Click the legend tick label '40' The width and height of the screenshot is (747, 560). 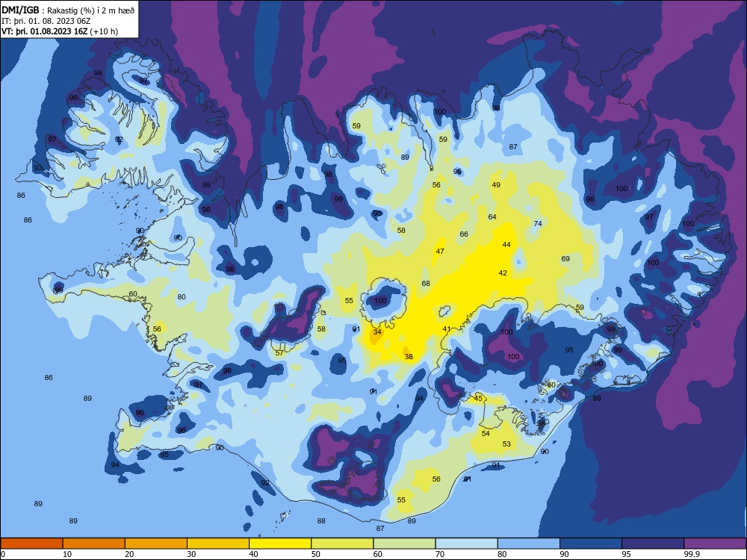(x=253, y=554)
